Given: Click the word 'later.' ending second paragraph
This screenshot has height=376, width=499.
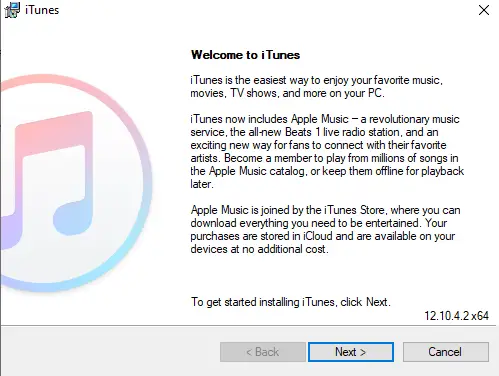Looking at the screenshot, I should [x=202, y=184].
